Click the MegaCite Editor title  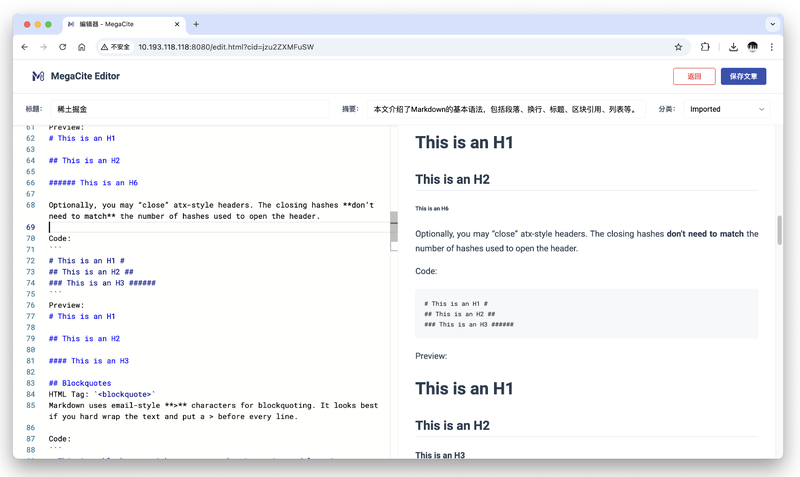85,76
